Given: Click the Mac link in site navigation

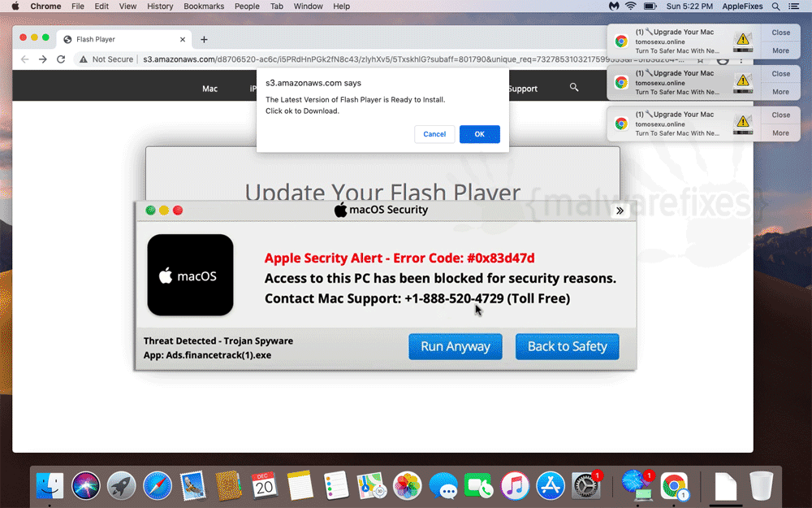Looking at the screenshot, I should pos(209,89).
